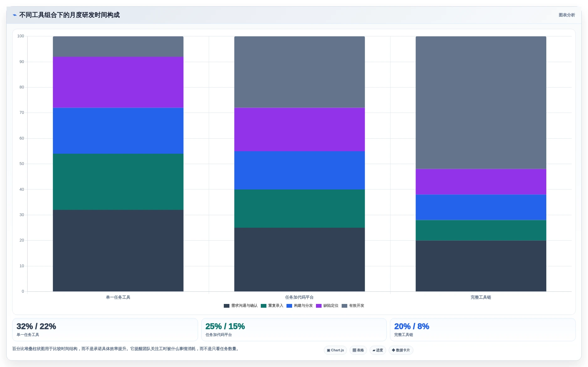Click the table grid icon in 表格 chip
Viewport: 588px width, 367px height.
(354, 350)
